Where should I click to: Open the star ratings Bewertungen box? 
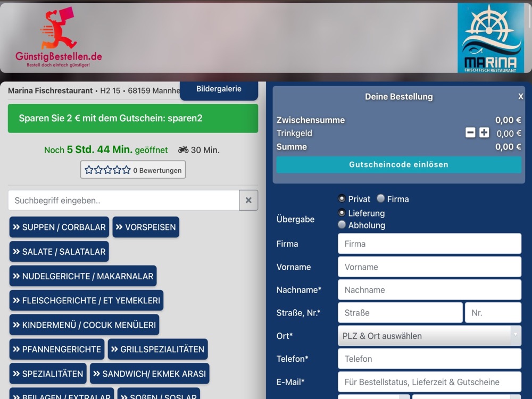tap(133, 170)
